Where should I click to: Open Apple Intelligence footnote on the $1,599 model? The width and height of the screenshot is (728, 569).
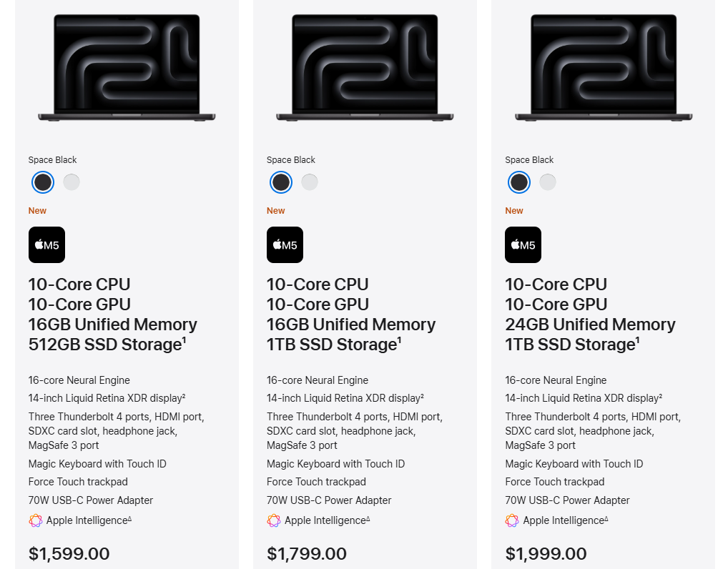(129, 518)
